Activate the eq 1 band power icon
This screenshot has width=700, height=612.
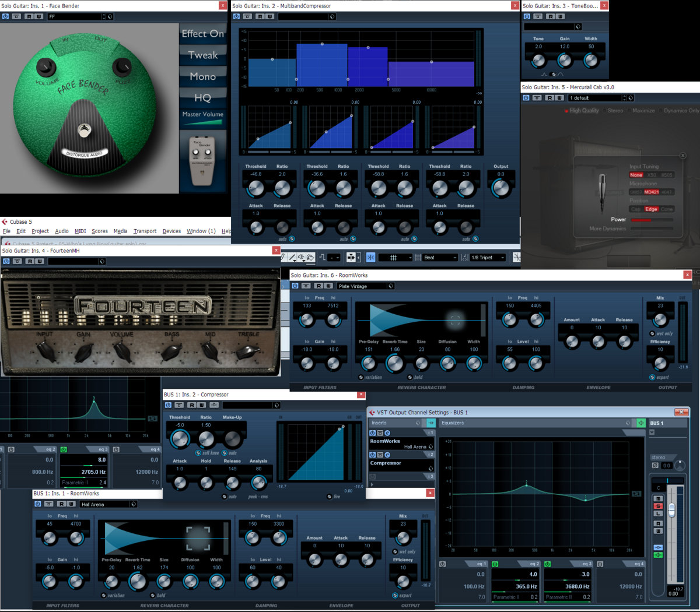coord(442,564)
